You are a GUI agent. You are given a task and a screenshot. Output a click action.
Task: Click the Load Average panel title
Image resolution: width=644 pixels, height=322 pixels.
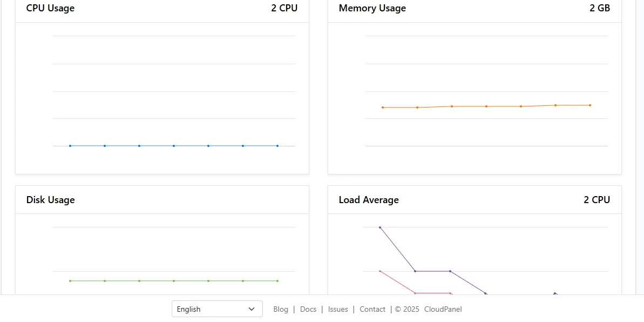(x=368, y=199)
